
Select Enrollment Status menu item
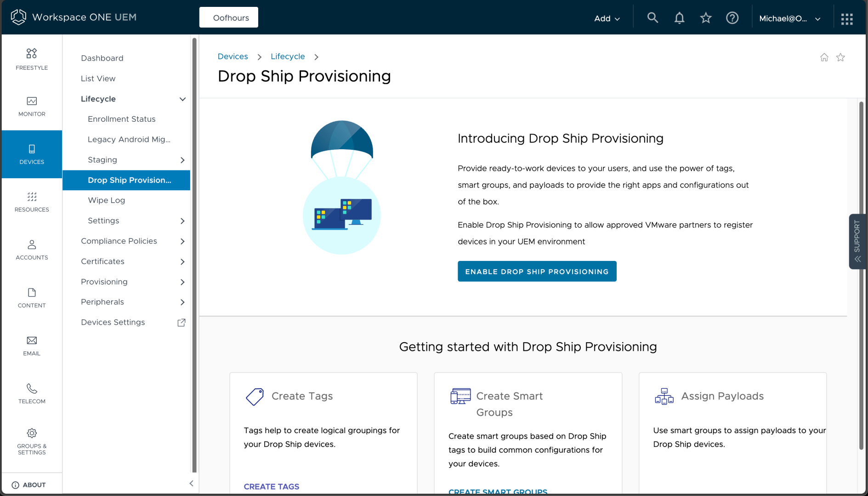[x=121, y=119]
